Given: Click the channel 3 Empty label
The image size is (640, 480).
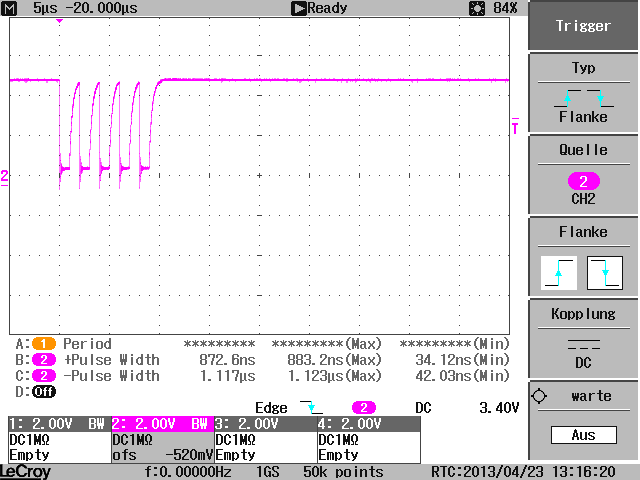Looking at the screenshot, I should click(x=235, y=455).
